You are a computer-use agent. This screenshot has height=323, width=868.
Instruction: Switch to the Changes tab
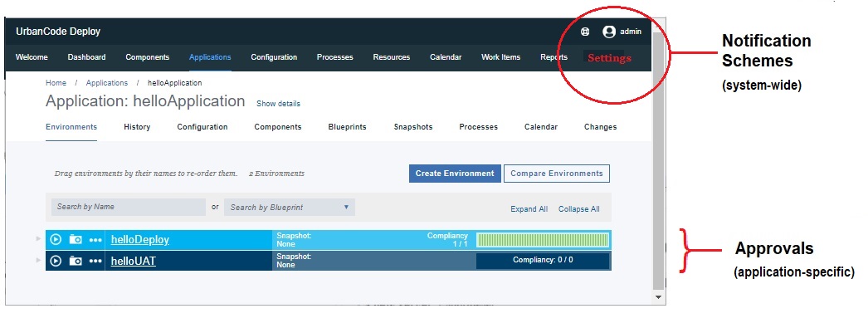(600, 127)
